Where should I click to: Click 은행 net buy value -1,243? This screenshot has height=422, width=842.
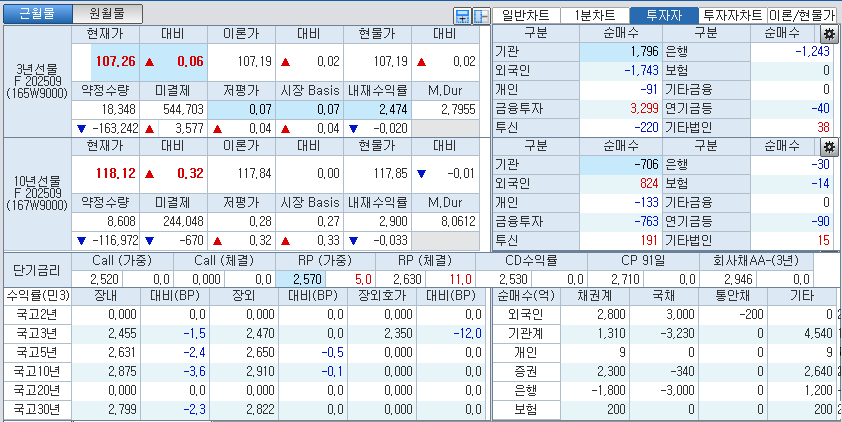point(793,52)
